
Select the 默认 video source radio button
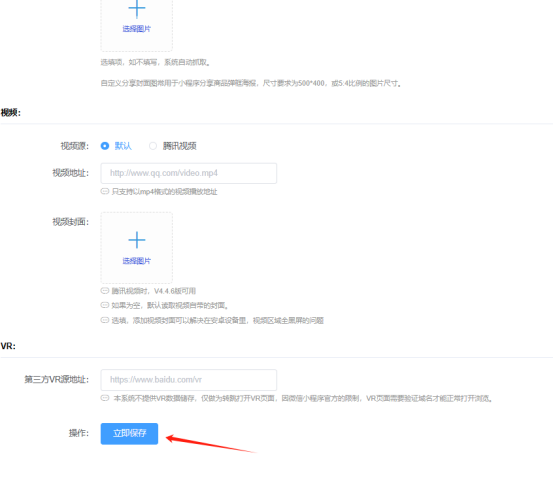point(105,146)
